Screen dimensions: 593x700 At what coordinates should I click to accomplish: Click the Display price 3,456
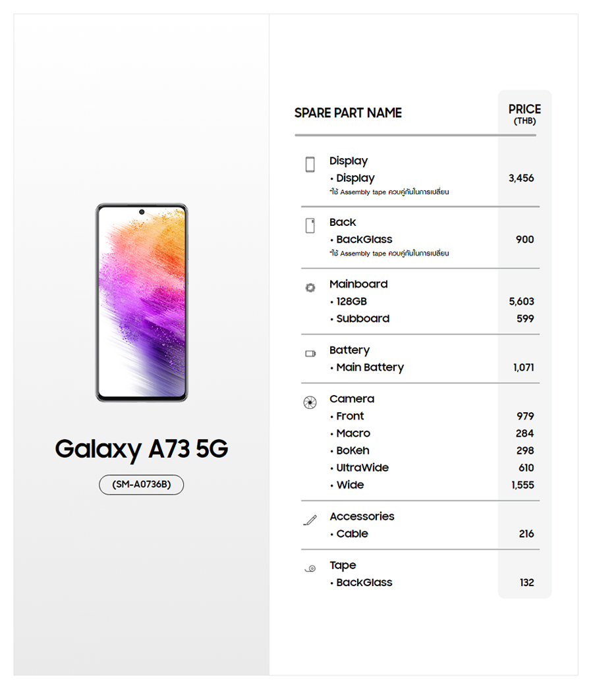click(521, 178)
